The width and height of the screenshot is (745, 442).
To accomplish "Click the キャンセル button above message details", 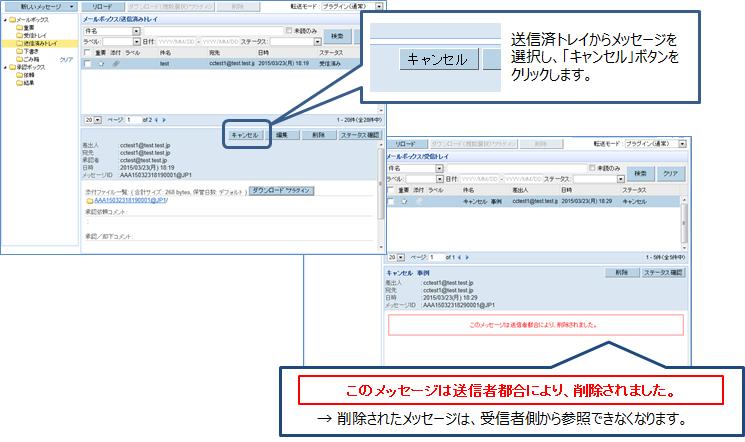I will (245, 135).
